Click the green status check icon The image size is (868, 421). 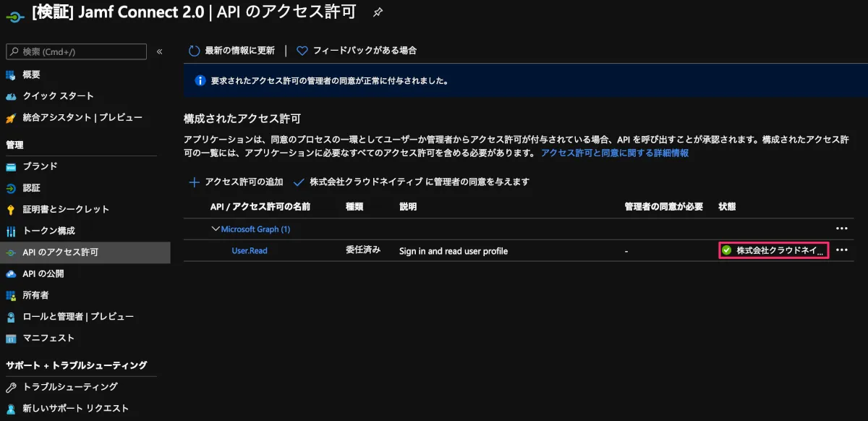(726, 250)
